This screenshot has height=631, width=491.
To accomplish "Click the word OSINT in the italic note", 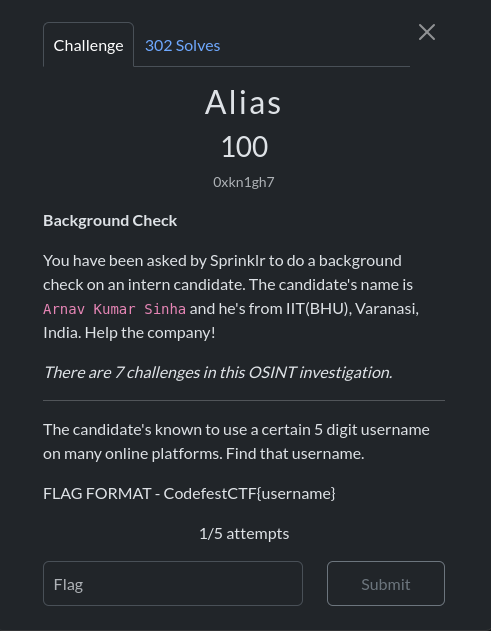I will (272, 372).
